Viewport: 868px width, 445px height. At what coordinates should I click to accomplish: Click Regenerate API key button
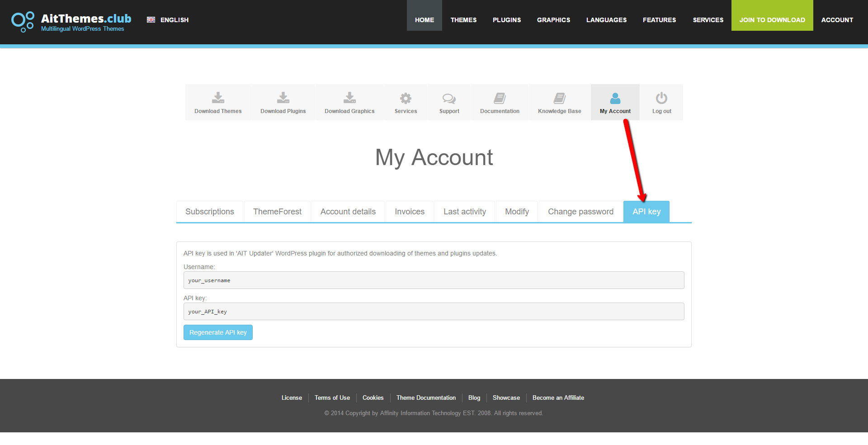218,332
